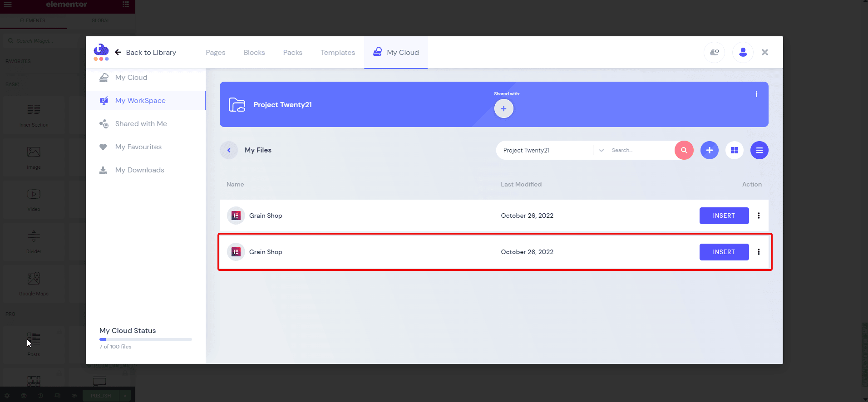The width and height of the screenshot is (868, 402).
Task: Select the Google Maps widget
Action: click(x=34, y=284)
